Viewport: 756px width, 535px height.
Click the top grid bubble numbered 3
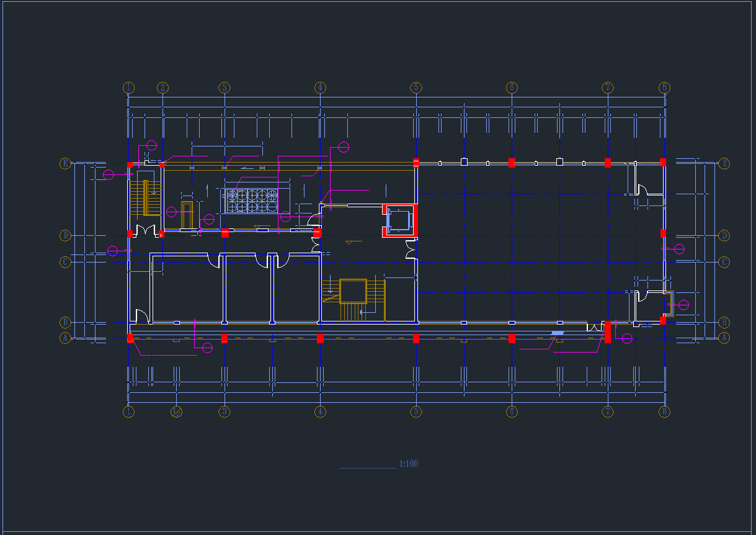point(225,88)
